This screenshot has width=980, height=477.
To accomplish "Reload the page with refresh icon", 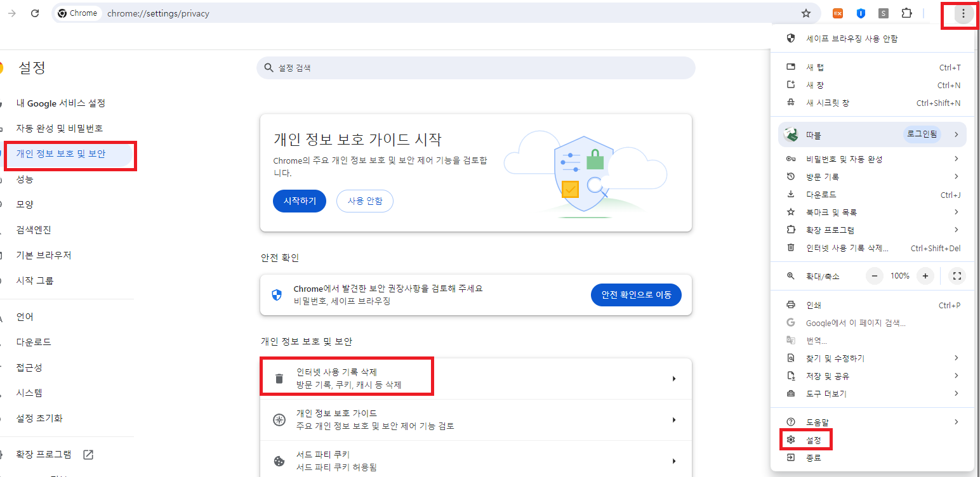I will pyautogui.click(x=35, y=13).
